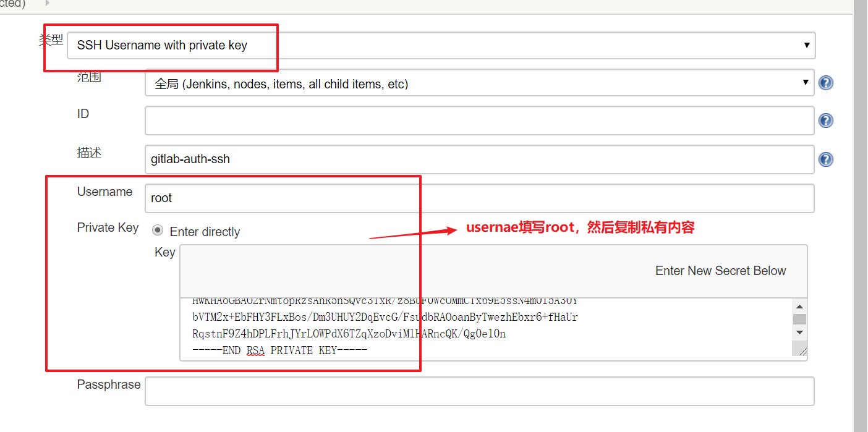The width and height of the screenshot is (868, 432).
Task: Click the "Username" field label
Action: click(104, 192)
